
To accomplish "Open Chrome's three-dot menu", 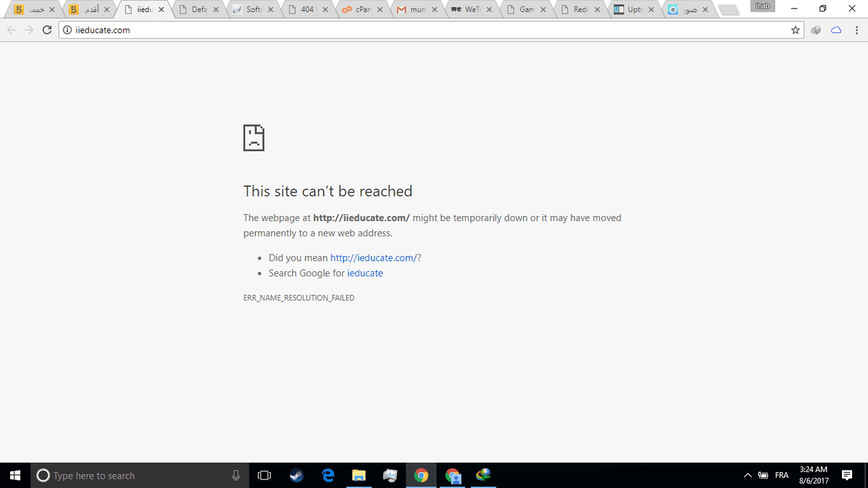I will point(856,30).
